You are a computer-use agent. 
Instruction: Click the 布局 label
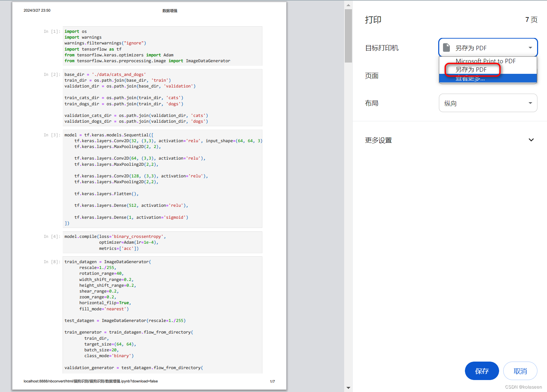[372, 103]
